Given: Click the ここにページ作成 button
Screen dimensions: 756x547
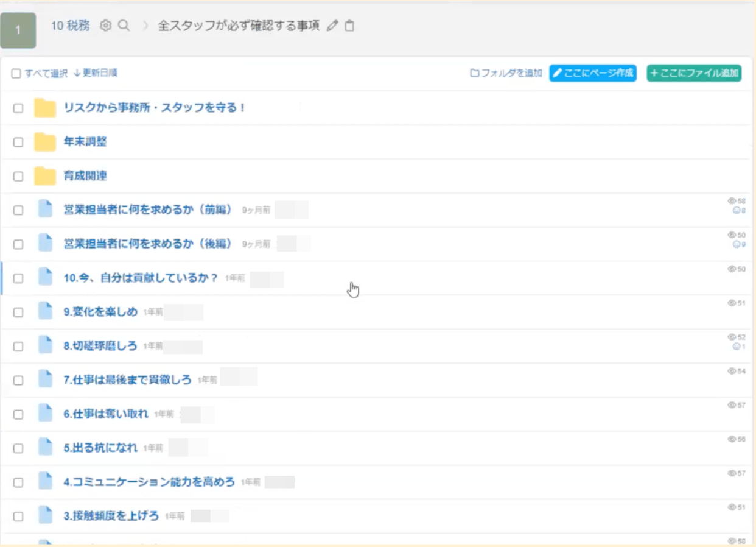Looking at the screenshot, I should pos(593,73).
